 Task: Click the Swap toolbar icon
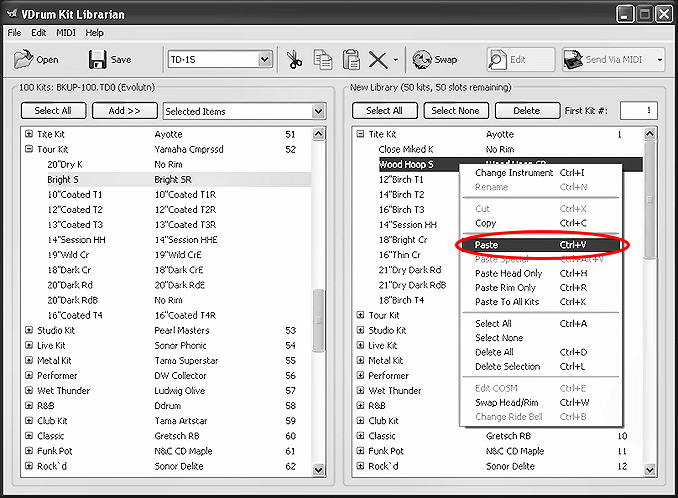(x=422, y=60)
